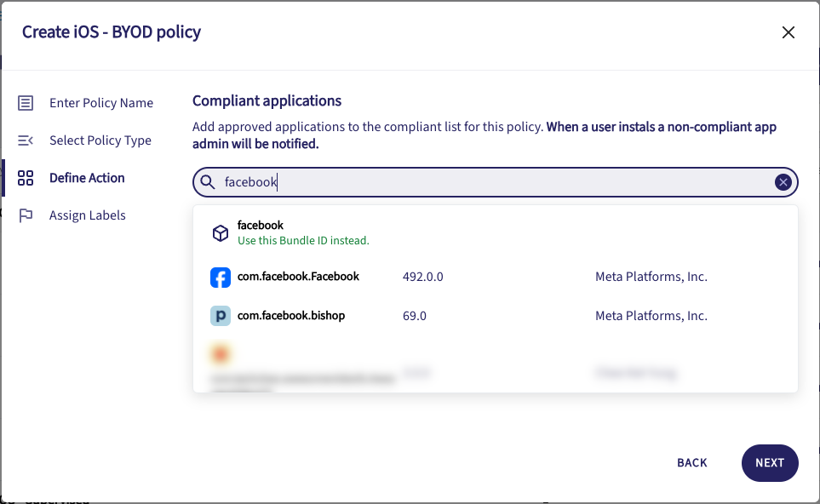Click the Assign Labels flag icon
The height and width of the screenshot is (504, 820).
point(26,215)
